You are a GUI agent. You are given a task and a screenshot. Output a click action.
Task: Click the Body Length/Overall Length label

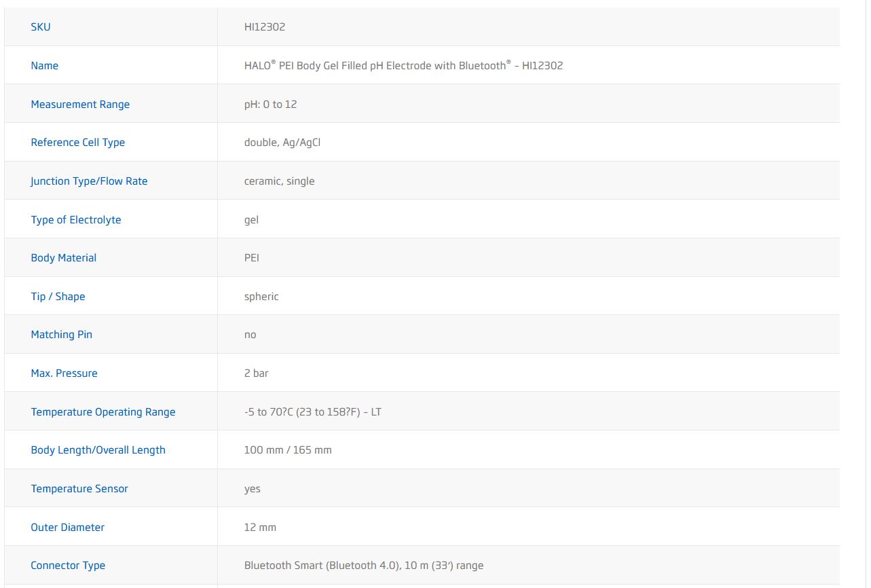tap(98, 450)
